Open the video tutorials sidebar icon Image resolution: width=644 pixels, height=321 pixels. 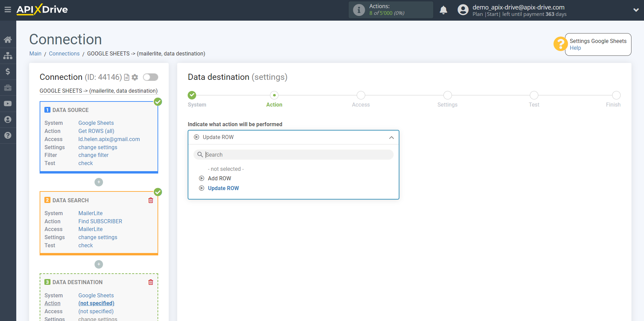8,104
